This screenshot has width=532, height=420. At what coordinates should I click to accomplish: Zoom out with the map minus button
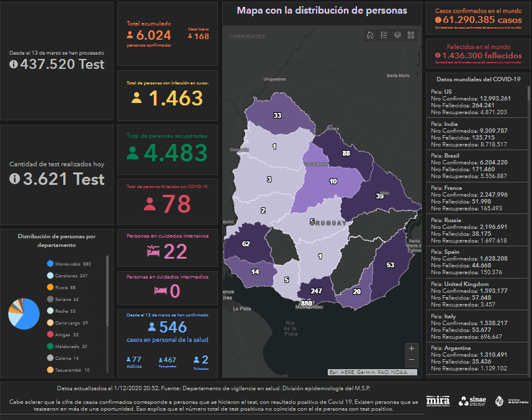pyautogui.click(x=411, y=360)
